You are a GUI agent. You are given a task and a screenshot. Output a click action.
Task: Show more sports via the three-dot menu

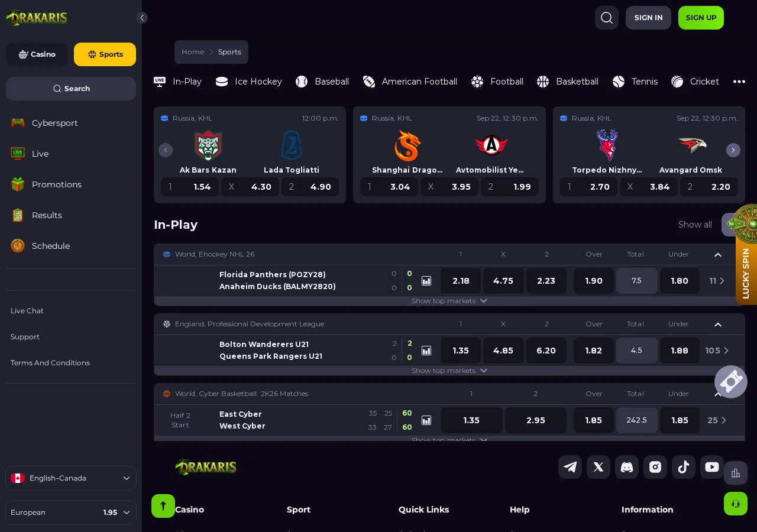[x=739, y=82]
